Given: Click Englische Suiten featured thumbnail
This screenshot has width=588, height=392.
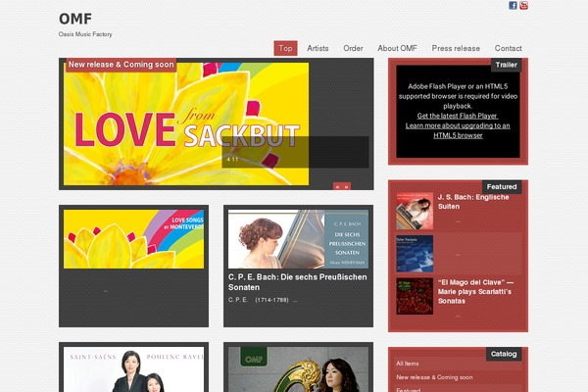Looking at the screenshot, I should pos(415,212).
